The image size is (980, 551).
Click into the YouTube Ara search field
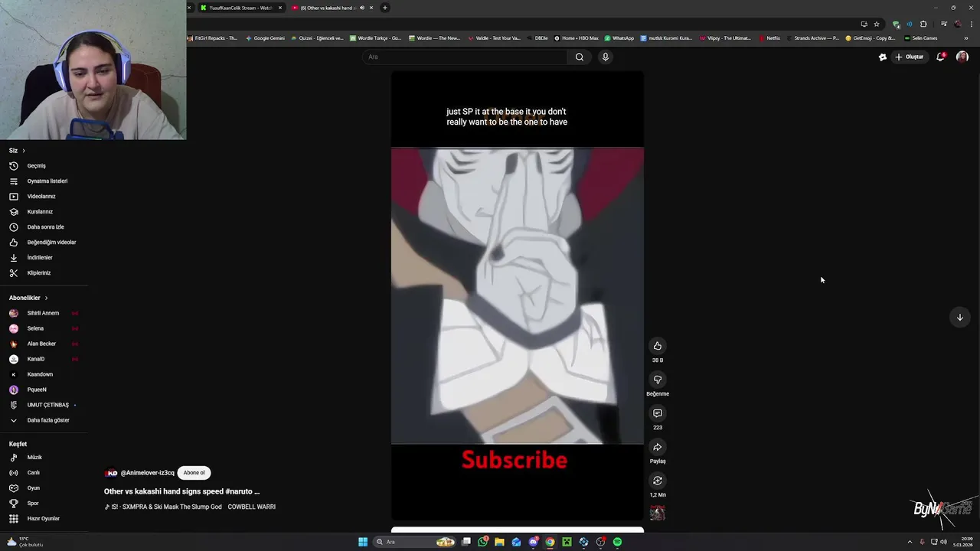click(465, 57)
